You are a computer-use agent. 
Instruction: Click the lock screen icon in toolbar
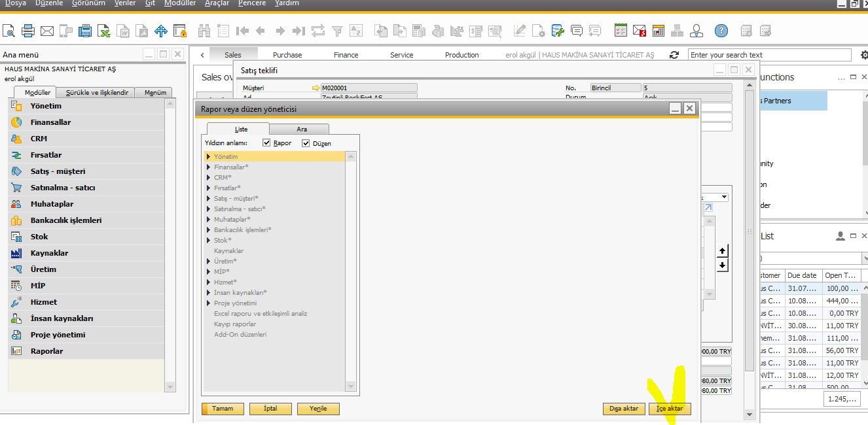pyautogui.click(x=180, y=31)
